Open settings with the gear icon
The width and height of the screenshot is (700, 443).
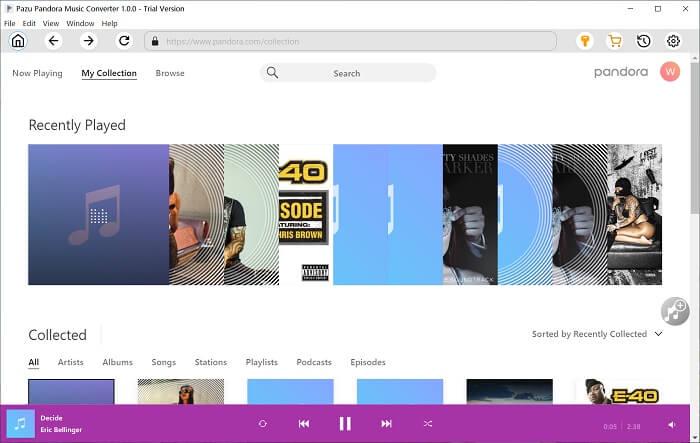click(x=673, y=41)
